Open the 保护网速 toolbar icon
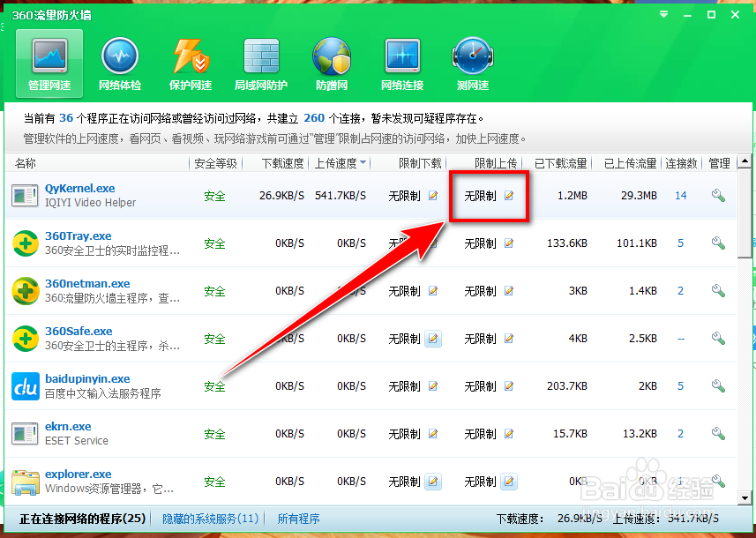 tap(191, 64)
